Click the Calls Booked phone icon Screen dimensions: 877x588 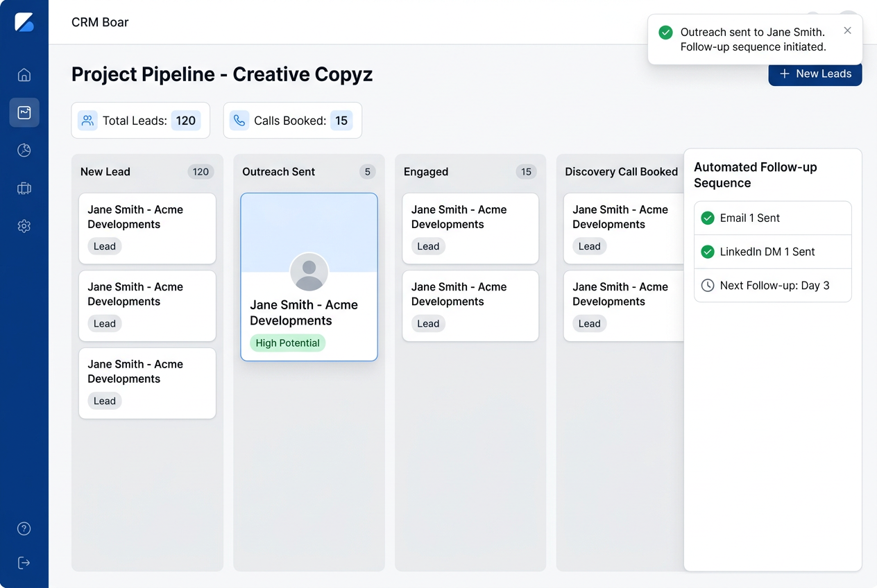(x=239, y=121)
